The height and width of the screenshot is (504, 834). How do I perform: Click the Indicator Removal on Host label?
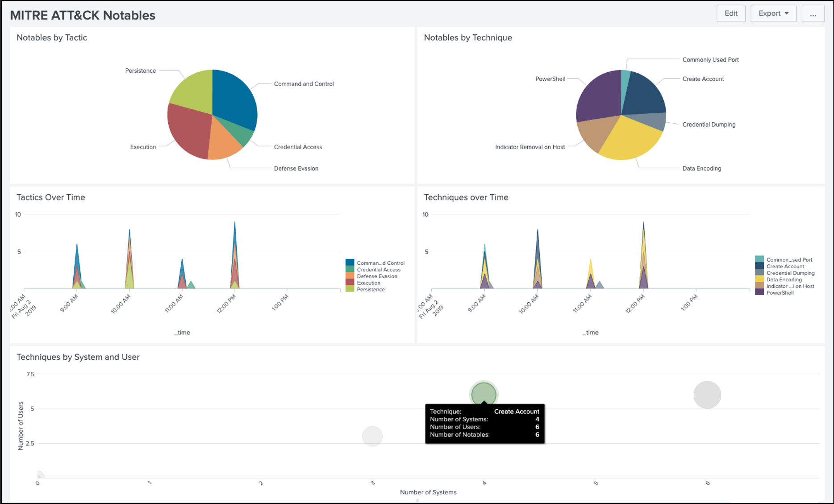click(530, 147)
